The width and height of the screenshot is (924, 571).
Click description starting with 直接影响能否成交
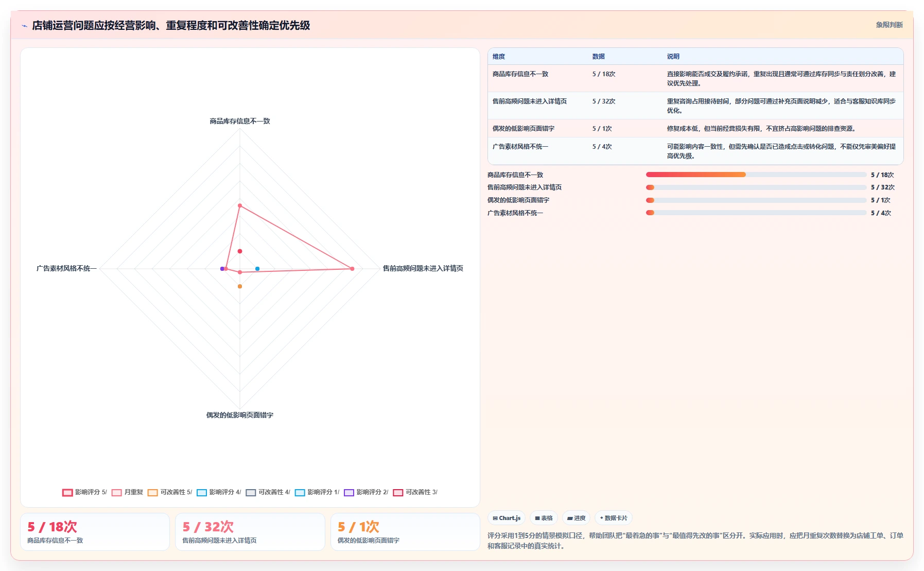click(x=781, y=79)
